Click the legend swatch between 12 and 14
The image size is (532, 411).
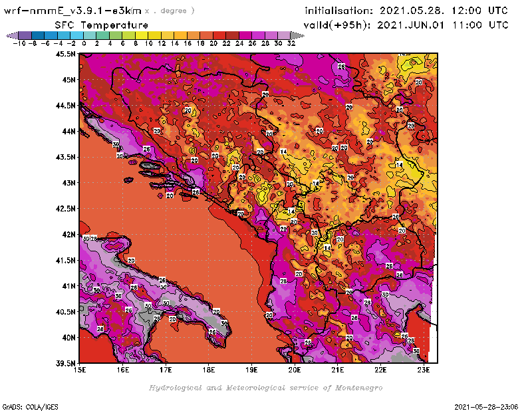(168, 35)
